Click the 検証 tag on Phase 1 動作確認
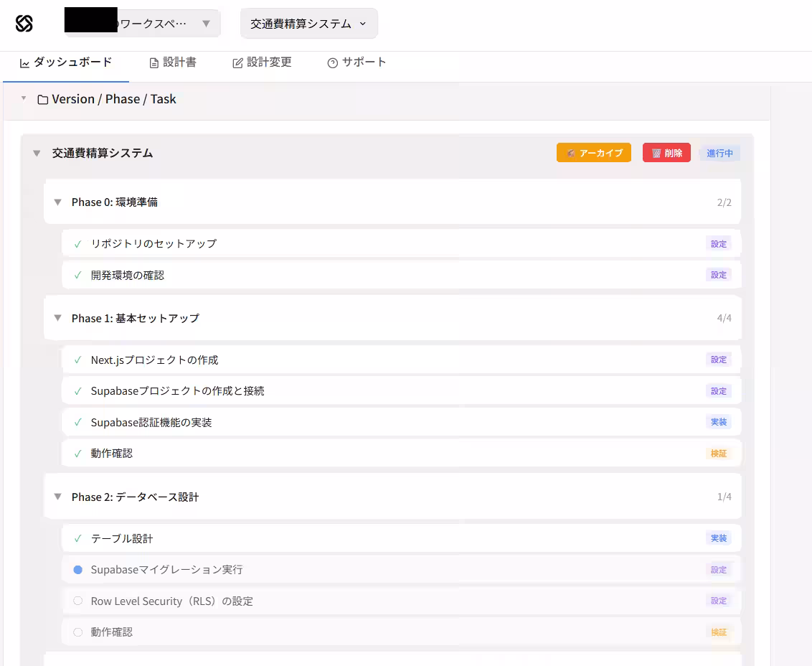Screen dimensions: 812x666 pos(718,453)
